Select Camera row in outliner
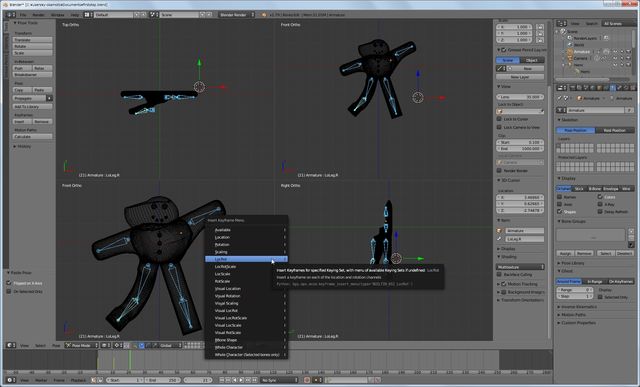This screenshot has width=640, height=387. (x=580, y=58)
